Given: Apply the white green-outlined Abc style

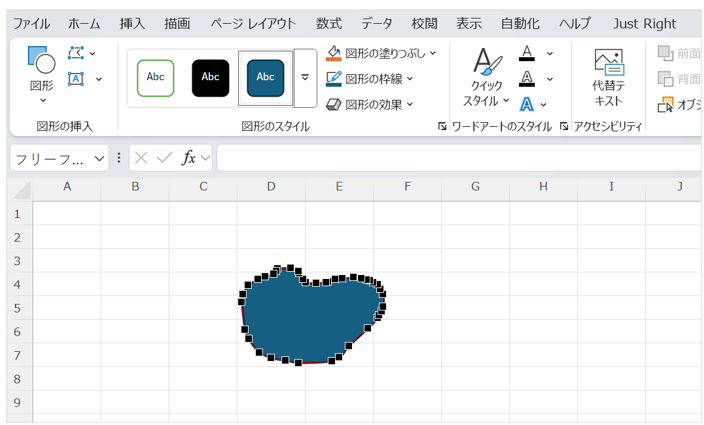Looking at the screenshot, I should (155, 78).
